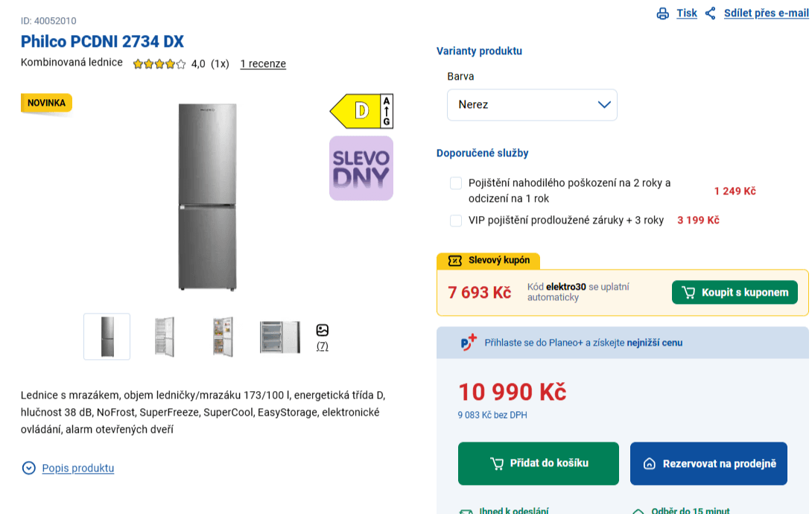
Task: Click the Planeo+ logo icon
Action: pyautogui.click(x=468, y=343)
